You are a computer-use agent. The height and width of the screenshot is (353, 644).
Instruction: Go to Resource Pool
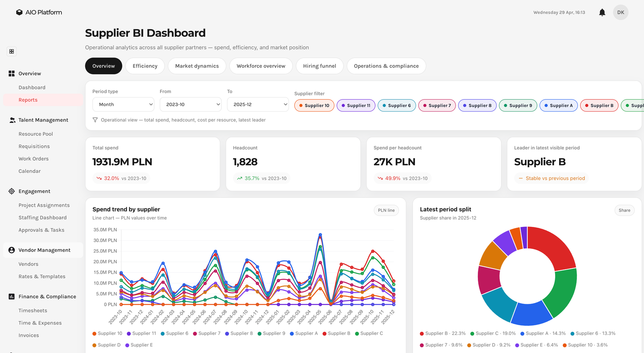(x=35, y=134)
